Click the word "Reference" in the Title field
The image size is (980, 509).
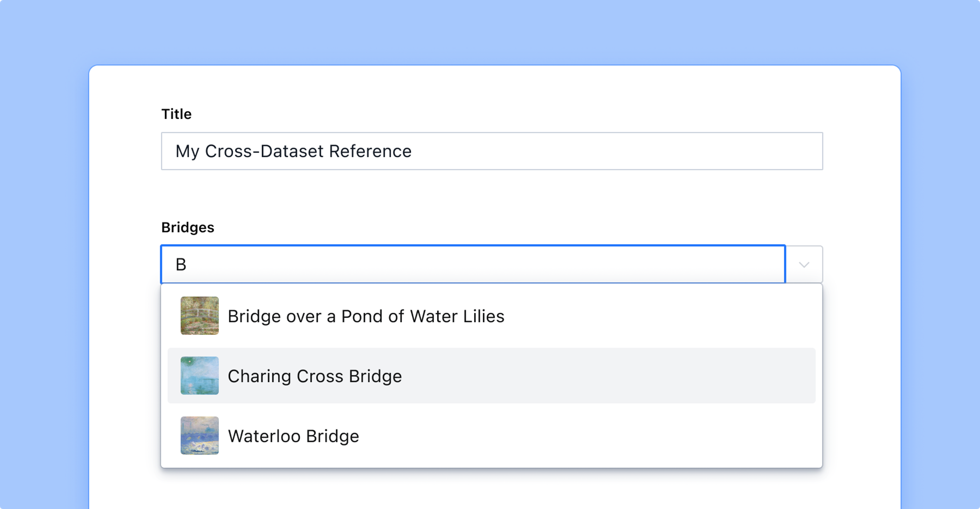point(370,151)
